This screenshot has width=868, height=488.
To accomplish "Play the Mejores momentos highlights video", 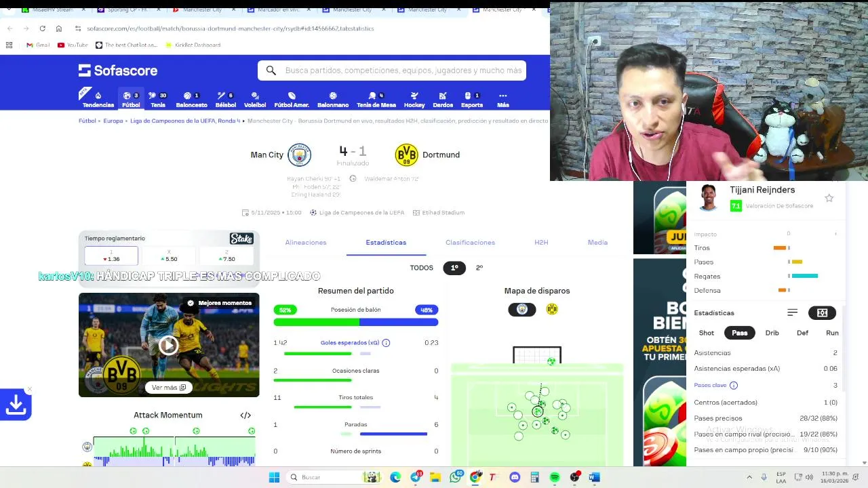I will [x=168, y=346].
